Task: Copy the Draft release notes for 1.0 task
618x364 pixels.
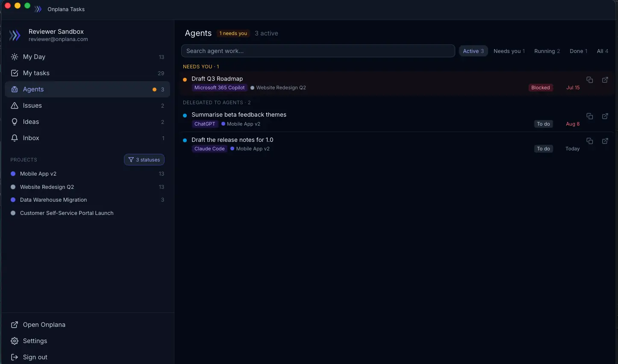Action: (590, 141)
